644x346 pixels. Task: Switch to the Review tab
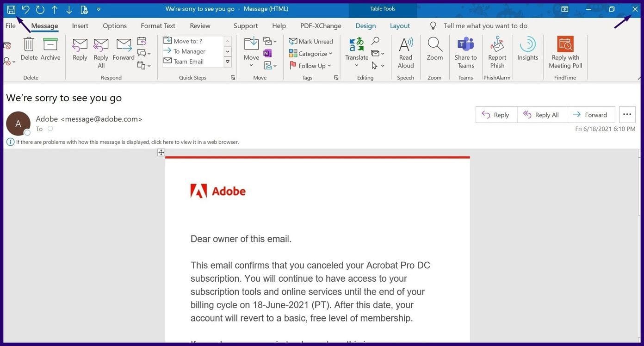[200, 26]
